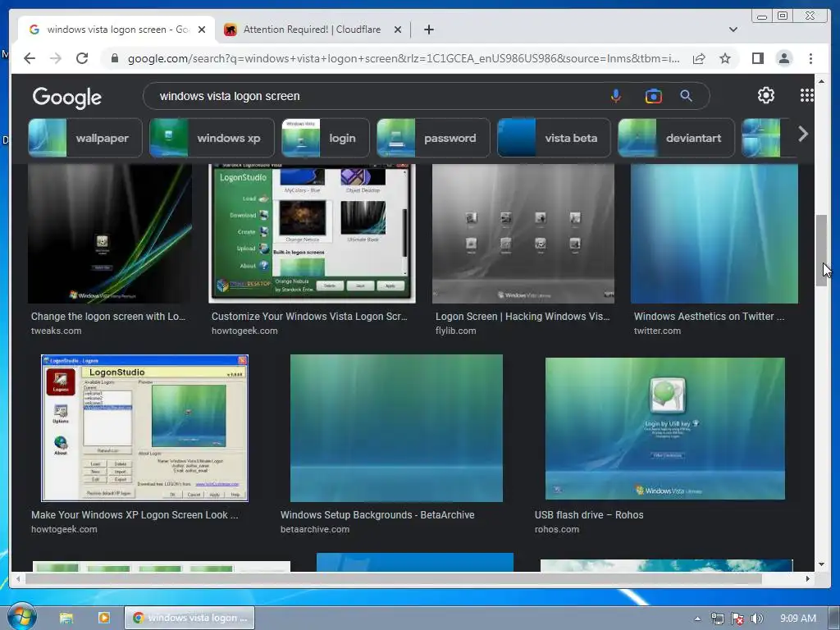
Task: Filter by vista beta chip
Action: pos(554,138)
